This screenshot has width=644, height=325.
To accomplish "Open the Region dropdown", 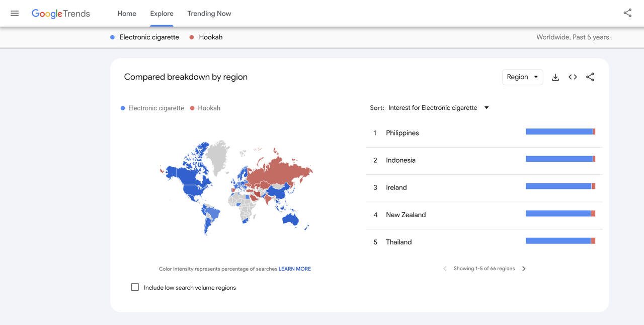I will pyautogui.click(x=522, y=77).
